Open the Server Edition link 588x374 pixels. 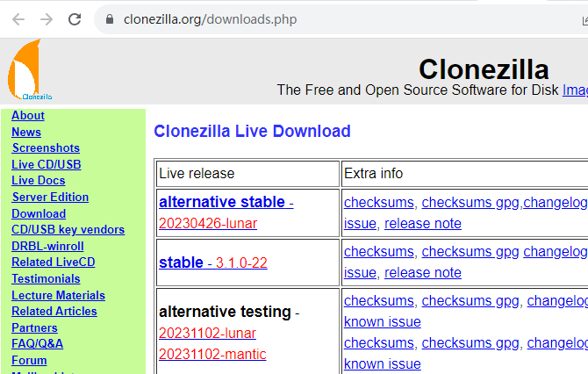pos(50,198)
